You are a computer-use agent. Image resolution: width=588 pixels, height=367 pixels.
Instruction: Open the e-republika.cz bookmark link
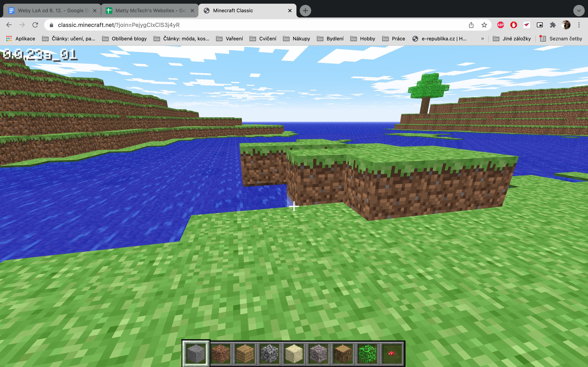tap(440, 39)
